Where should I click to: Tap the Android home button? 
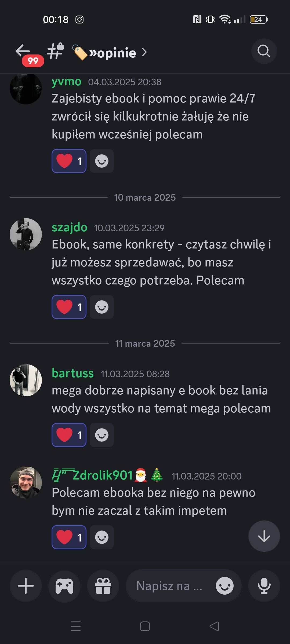(145, 626)
